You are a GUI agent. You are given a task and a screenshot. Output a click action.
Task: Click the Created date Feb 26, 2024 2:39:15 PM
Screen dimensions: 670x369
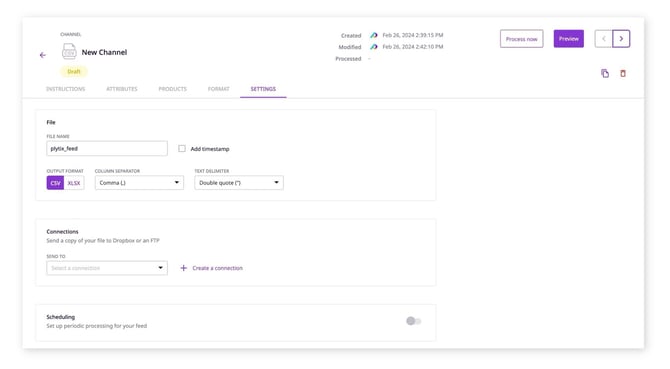(x=413, y=35)
